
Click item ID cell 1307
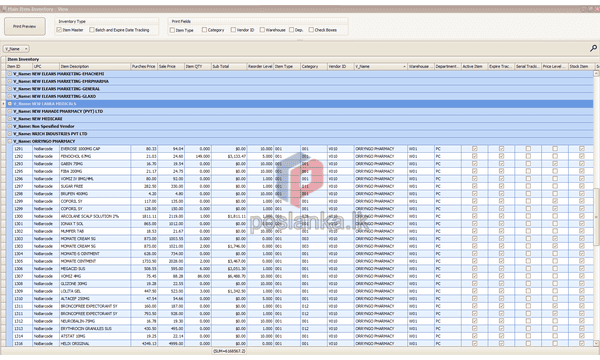pyautogui.click(x=22, y=276)
